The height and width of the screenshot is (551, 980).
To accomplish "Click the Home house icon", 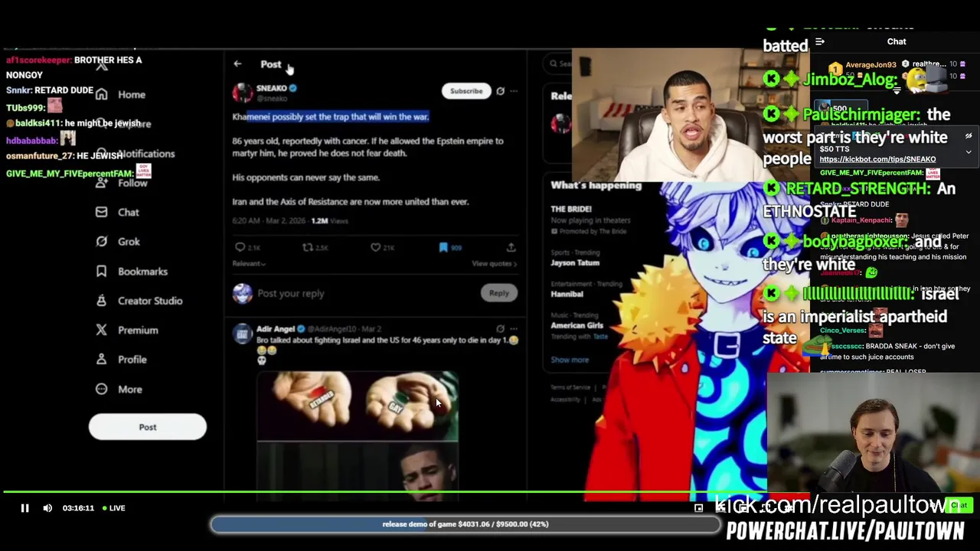I will point(102,94).
